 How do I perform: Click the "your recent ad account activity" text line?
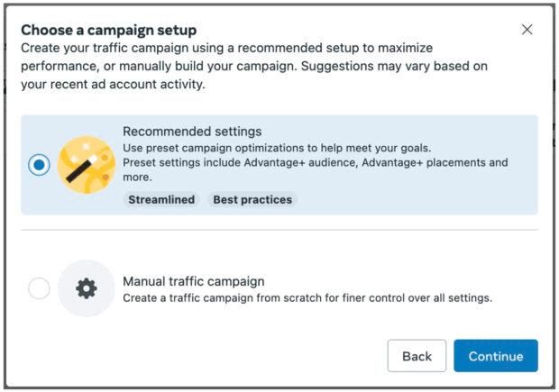[113, 85]
